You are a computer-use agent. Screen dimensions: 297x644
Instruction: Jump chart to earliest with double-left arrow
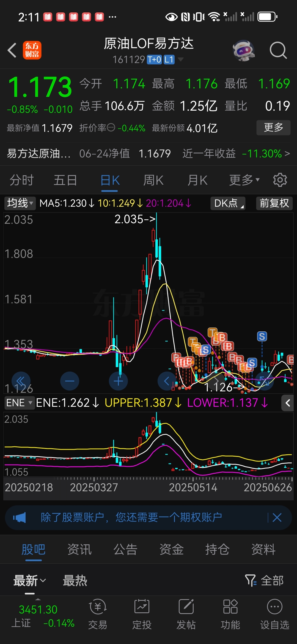21,381
